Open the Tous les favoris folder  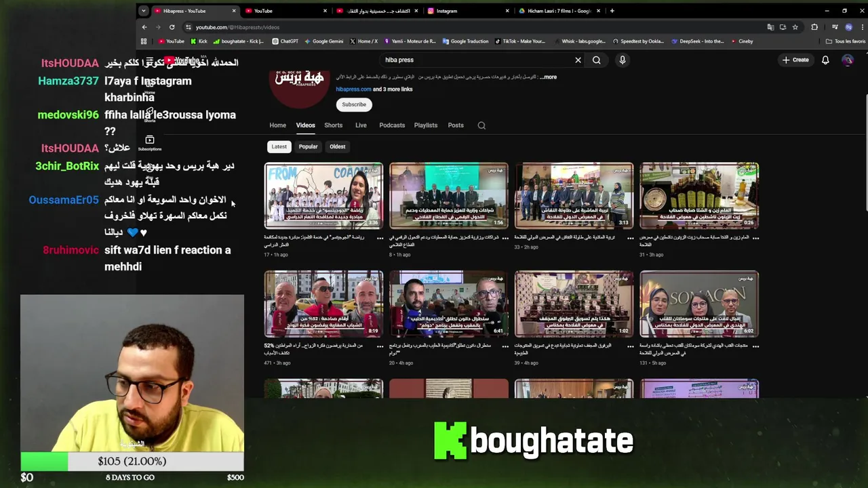845,41
